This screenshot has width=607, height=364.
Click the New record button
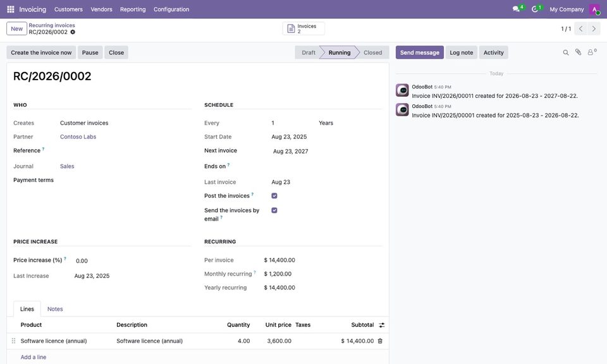tap(16, 28)
